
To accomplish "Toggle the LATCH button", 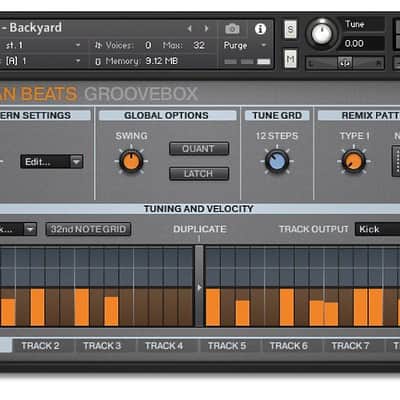I will pyautogui.click(x=199, y=174).
